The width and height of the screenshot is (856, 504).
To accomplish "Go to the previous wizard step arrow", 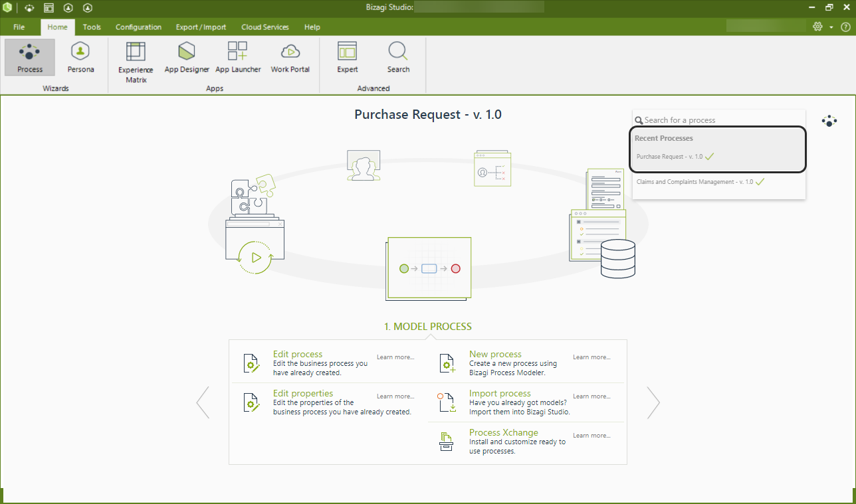I will click(203, 402).
